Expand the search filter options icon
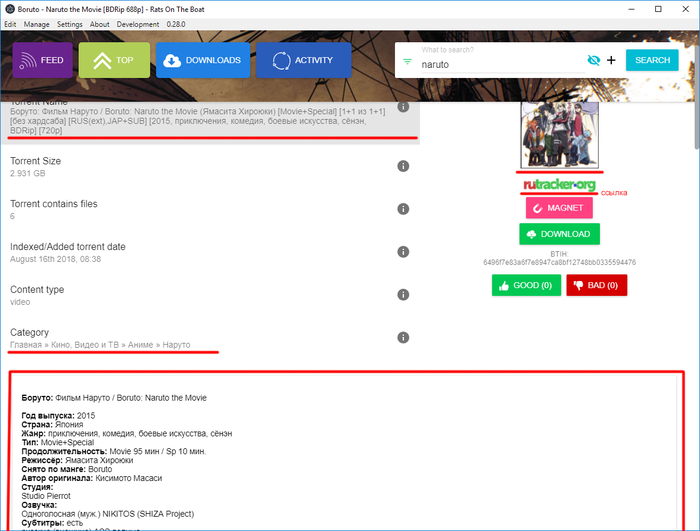This screenshot has width=700, height=531. pos(407,62)
